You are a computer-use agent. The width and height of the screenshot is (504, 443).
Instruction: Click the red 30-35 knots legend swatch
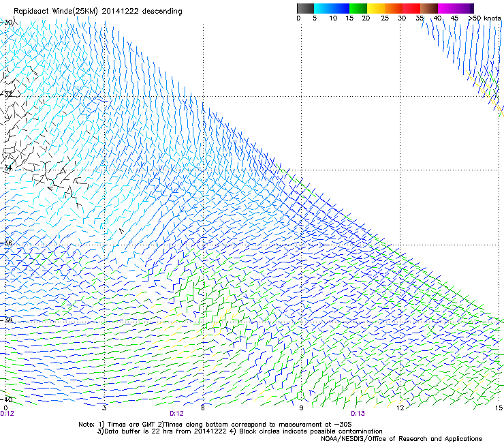pos(411,8)
